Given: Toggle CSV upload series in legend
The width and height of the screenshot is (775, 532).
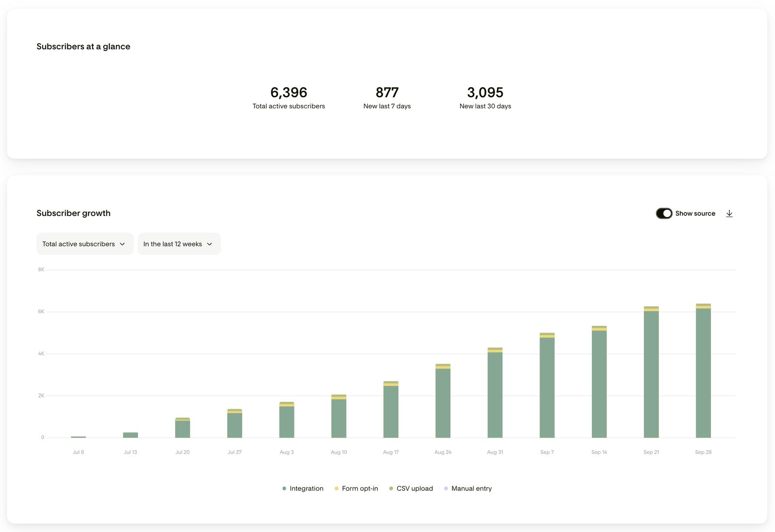Looking at the screenshot, I should point(411,488).
